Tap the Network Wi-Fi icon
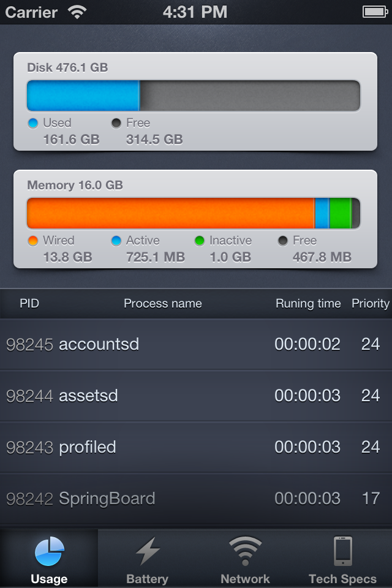 (x=245, y=551)
